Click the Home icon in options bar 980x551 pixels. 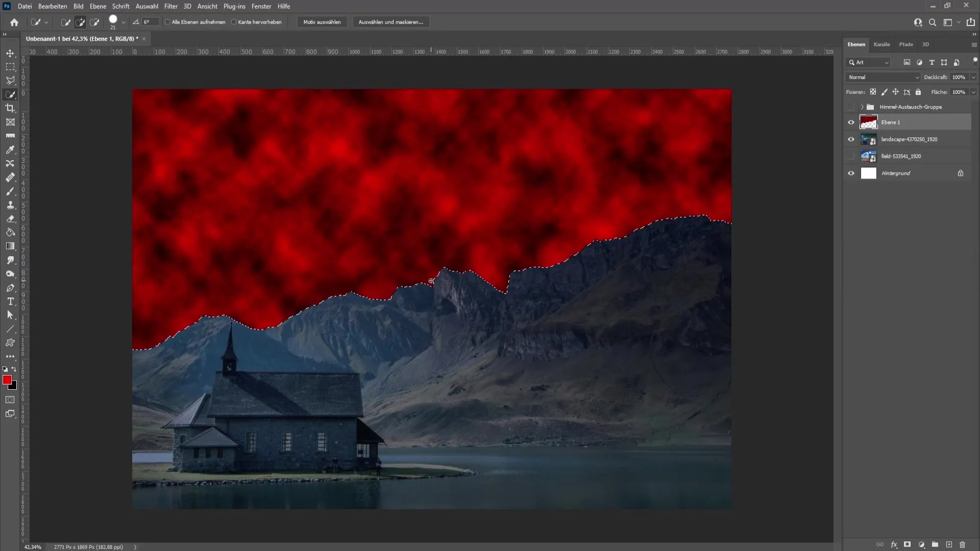pyautogui.click(x=14, y=22)
